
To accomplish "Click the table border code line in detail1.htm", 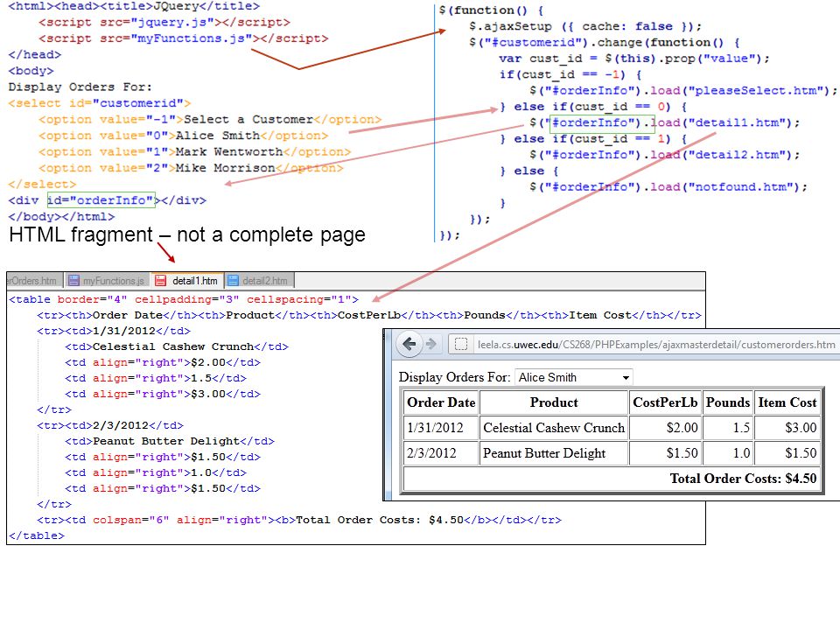I will [184, 299].
